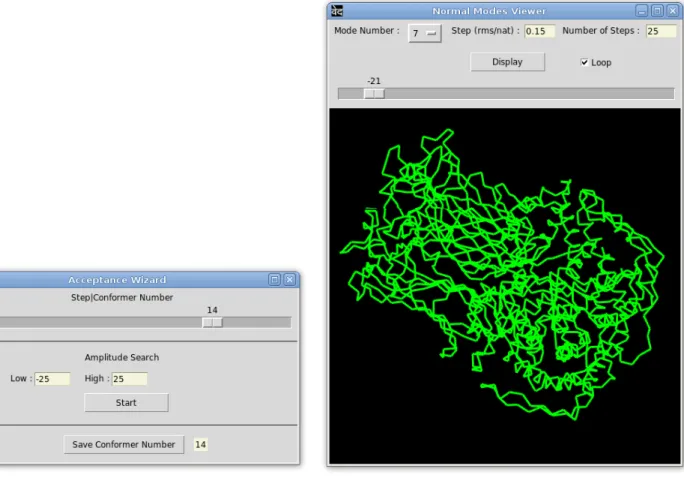Click the -21 slider value label
This screenshot has height=481, width=684.
[374, 81]
